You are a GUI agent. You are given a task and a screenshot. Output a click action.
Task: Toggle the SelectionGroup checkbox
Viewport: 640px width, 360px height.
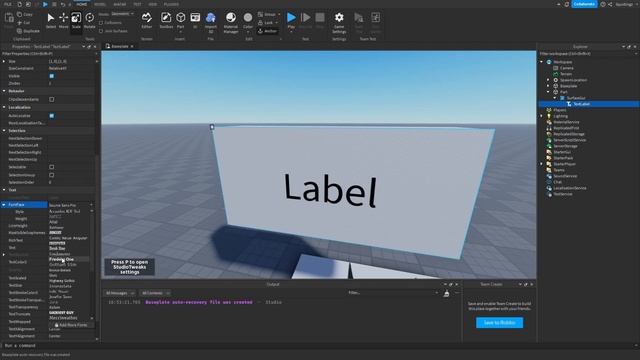pos(51,175)
